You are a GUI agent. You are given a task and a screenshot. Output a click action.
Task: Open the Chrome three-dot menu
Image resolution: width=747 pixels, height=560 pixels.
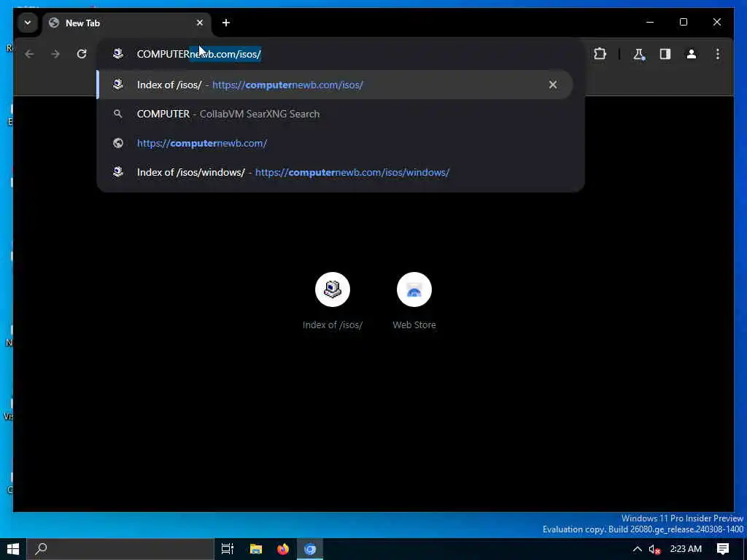(718, 54)
